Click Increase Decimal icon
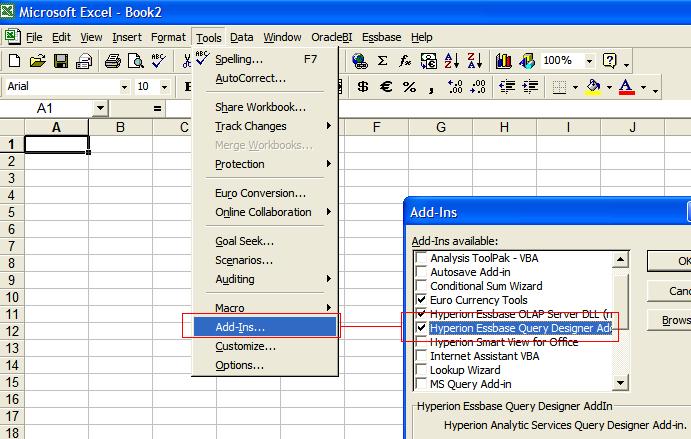This screenshot has height=439, width=691. coord(455,86)
